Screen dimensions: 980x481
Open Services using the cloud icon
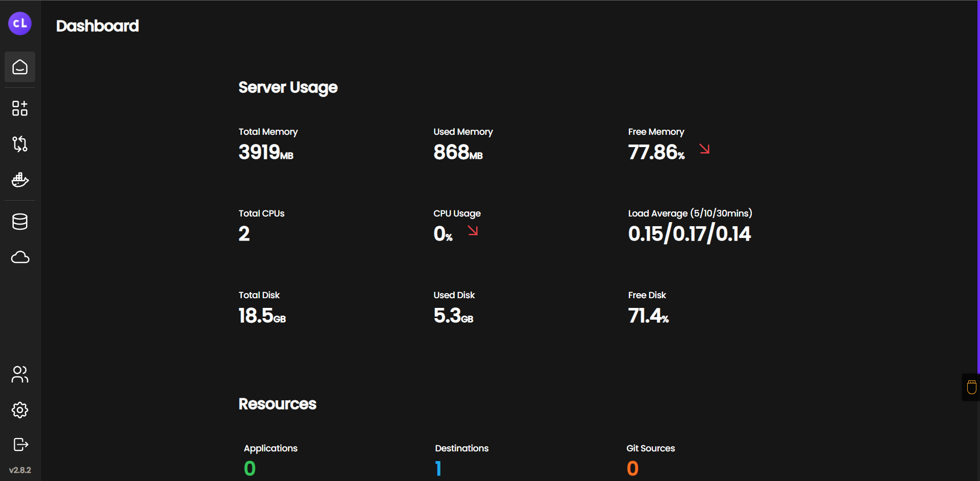point(20,257)
